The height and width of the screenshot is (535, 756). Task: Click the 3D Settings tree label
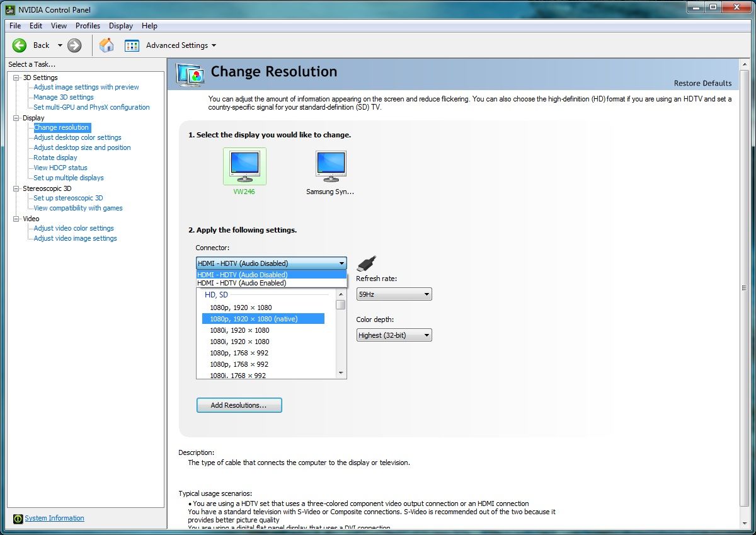pos(40,78)
